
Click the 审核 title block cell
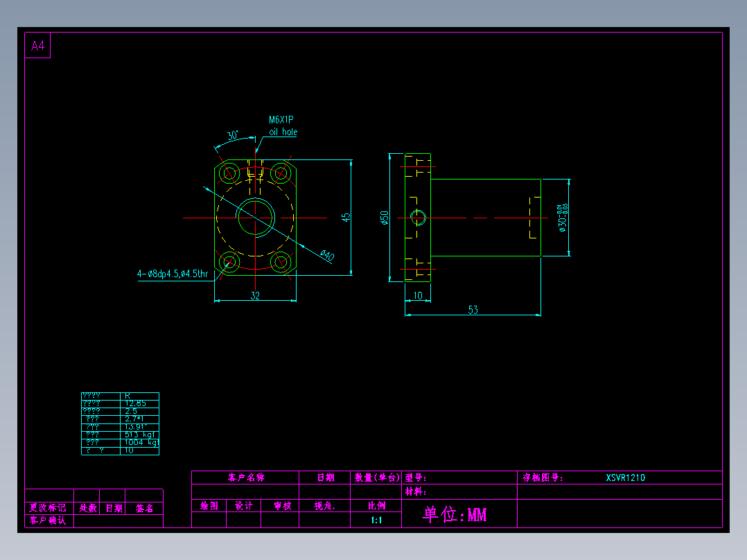(x=283, y=506)
